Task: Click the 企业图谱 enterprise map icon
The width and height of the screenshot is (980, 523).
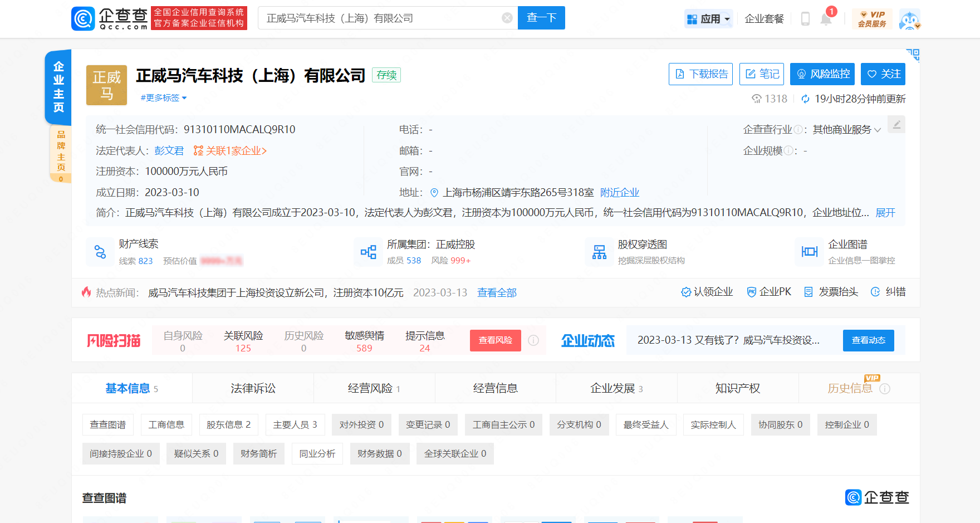Action: 809,252
